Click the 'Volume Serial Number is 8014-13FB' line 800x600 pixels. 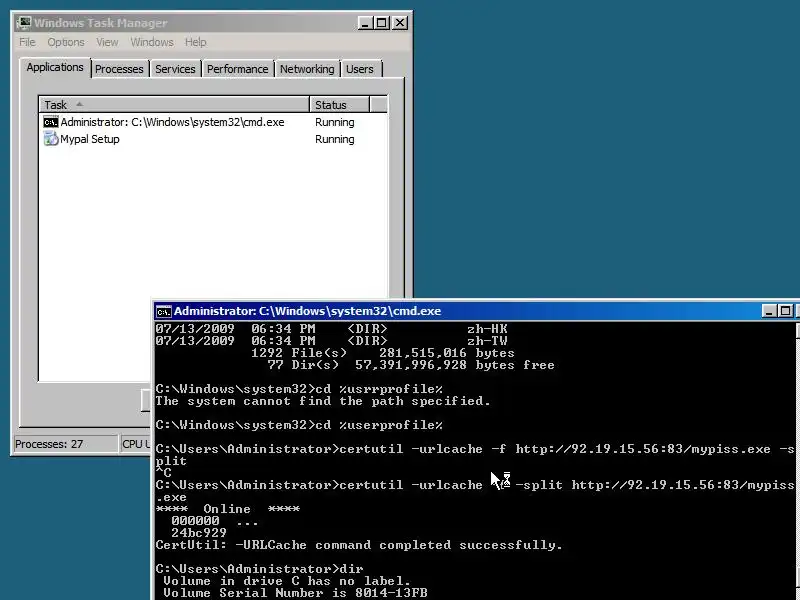click(295, 593)
